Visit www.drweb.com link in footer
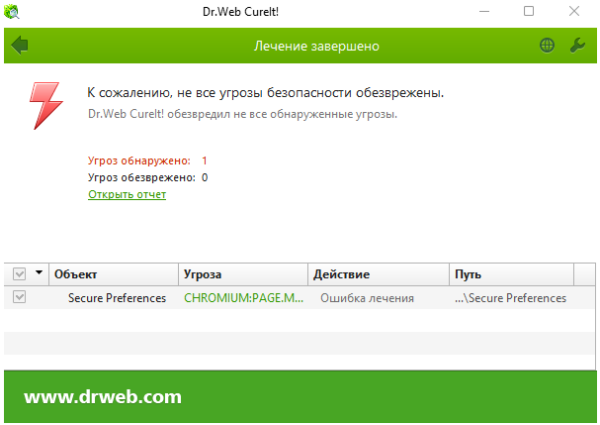Image resolution: width=600 pixels, height=425 pixels. tap(103, 397)
